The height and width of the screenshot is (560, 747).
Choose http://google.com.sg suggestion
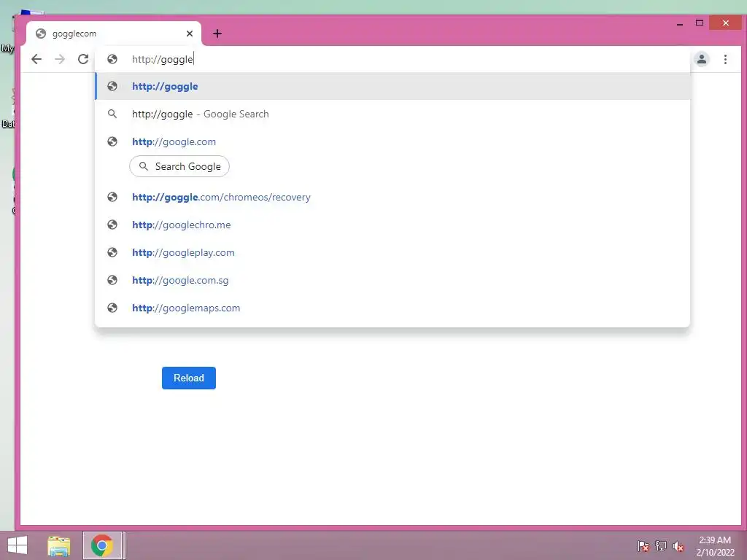pyautogui.click(x=392, y=280)
